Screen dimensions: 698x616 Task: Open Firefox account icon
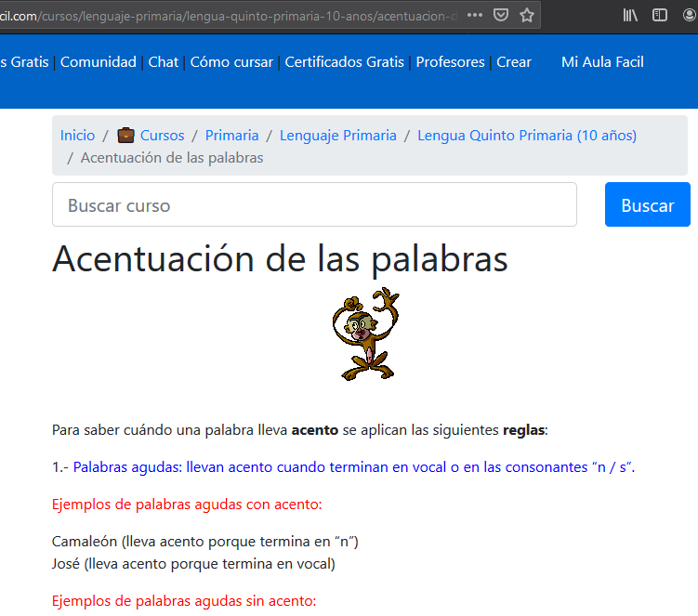click(x=690, y=16)
